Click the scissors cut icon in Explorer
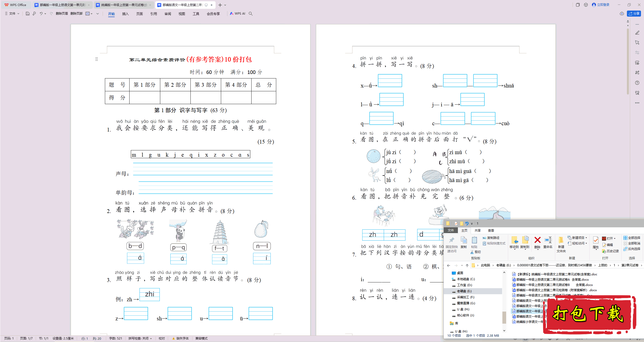The height and width of the screenshot is (342, 644). 472,252
